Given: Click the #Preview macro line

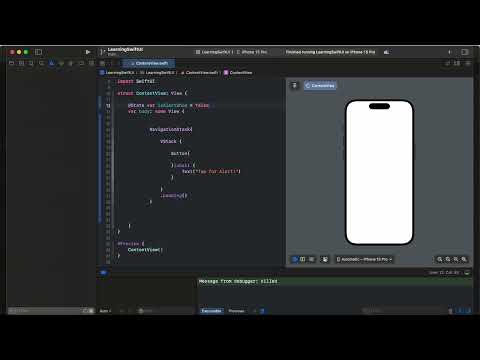Looking at the screenshot, I should point(131,244).
